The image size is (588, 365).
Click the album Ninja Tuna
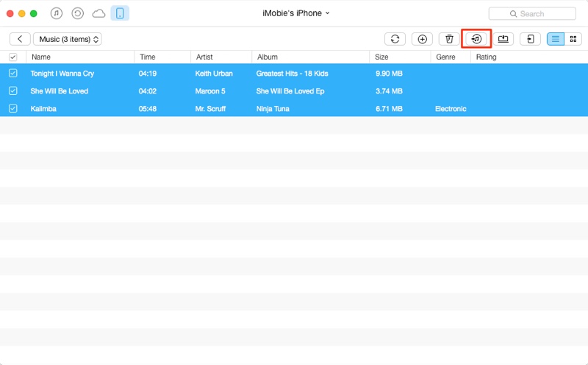click(273, 109)
